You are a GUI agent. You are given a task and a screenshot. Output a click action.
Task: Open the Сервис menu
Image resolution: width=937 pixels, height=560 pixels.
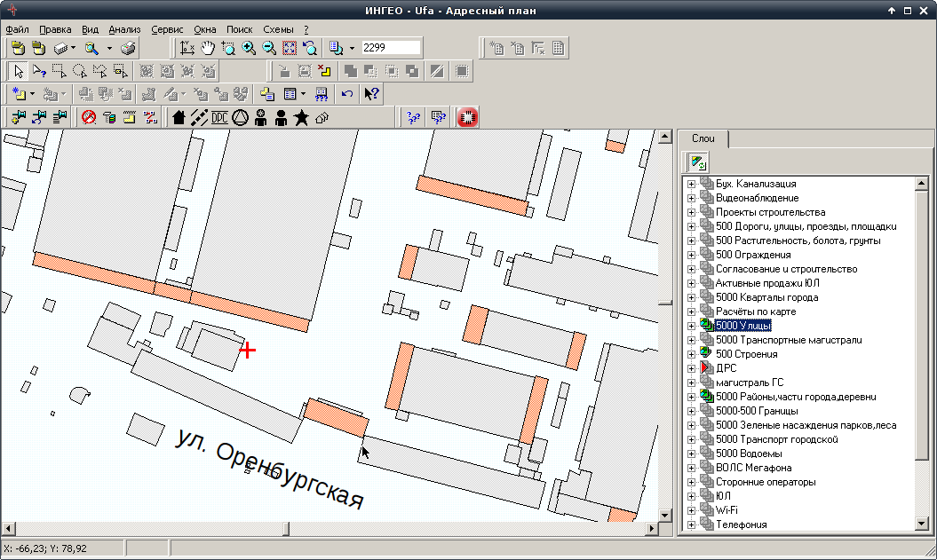coord(167,29)
